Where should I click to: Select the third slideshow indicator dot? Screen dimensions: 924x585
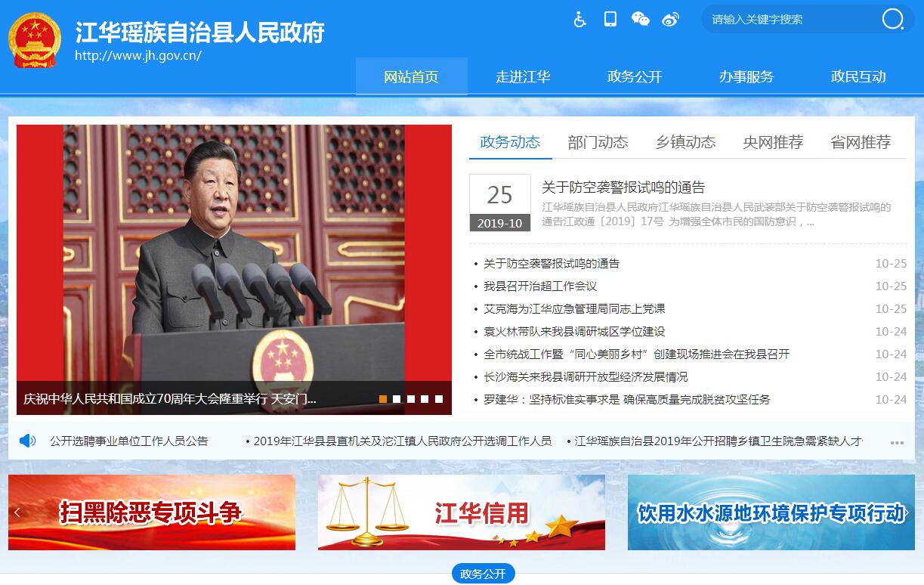pyautogui.click(x=411, y=399)
